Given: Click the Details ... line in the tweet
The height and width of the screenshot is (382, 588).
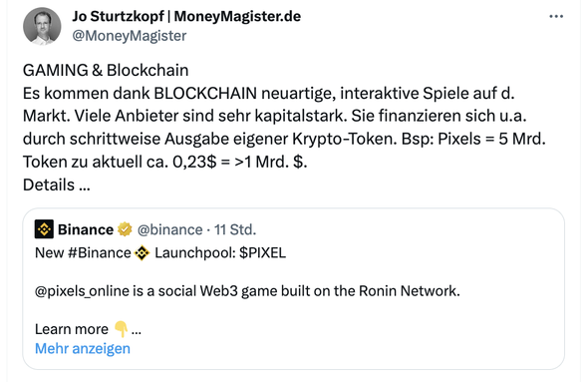Looking at the screenshot, I should (57, 185).
